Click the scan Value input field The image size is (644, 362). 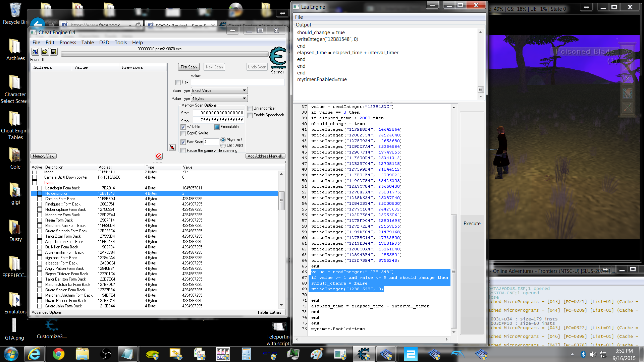238,82
